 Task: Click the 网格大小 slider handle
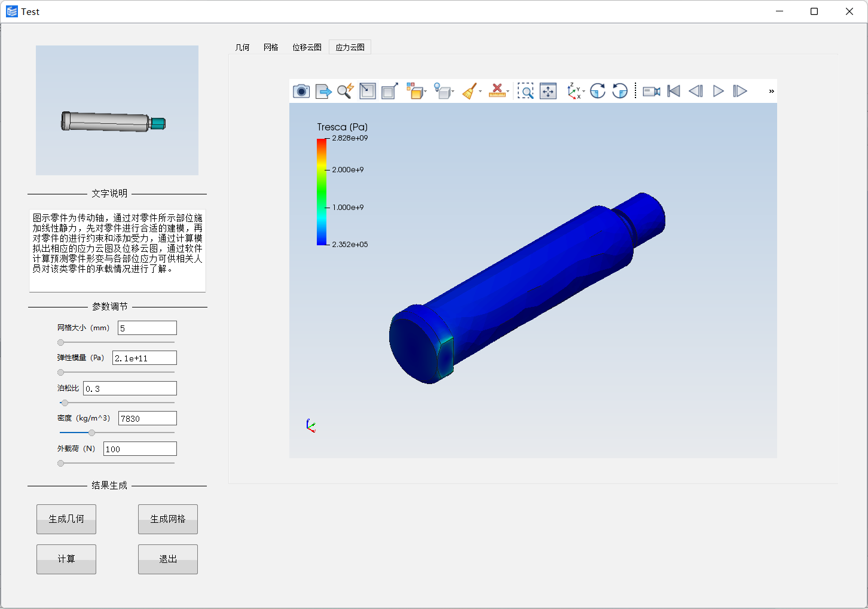[x=60, y=343]
